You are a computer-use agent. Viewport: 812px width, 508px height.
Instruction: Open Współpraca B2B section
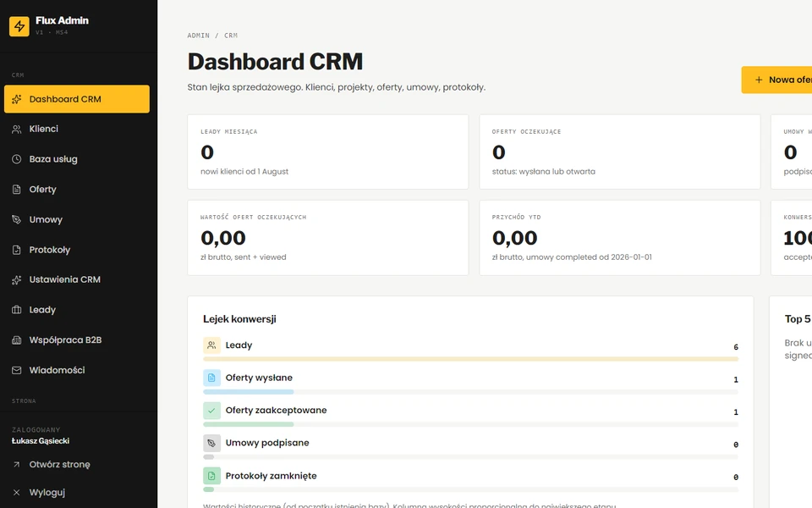(77, 340)
